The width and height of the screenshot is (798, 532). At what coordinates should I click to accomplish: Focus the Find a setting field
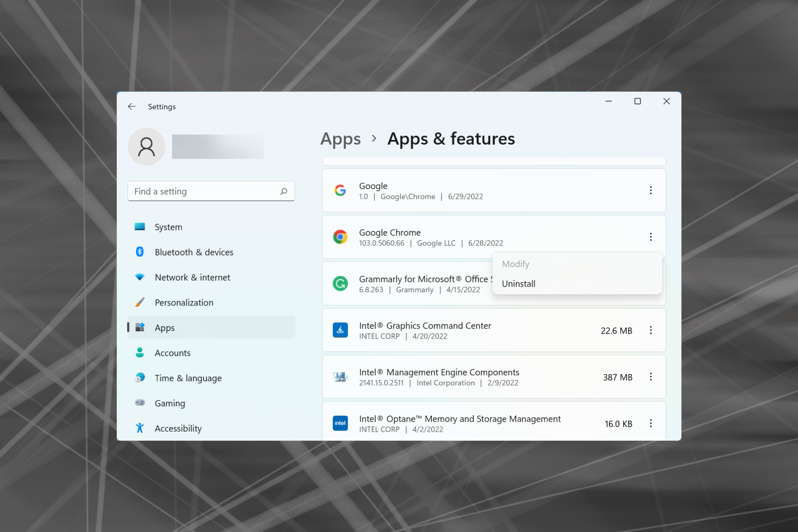click(211, 191)
